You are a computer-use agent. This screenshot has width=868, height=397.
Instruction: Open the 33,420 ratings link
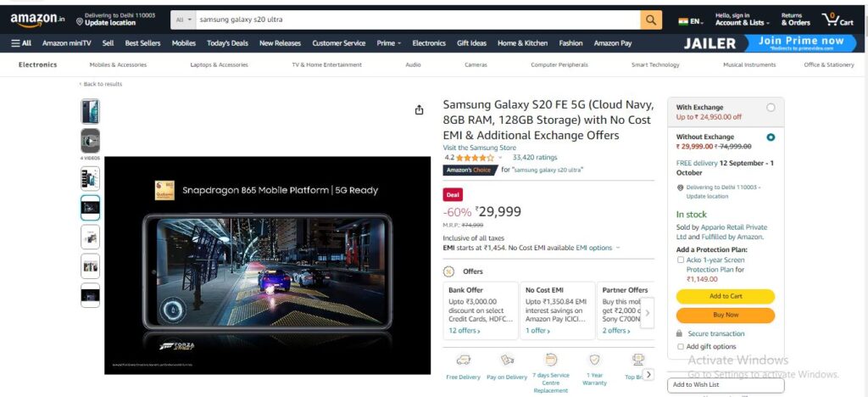(x=535, y=158)
